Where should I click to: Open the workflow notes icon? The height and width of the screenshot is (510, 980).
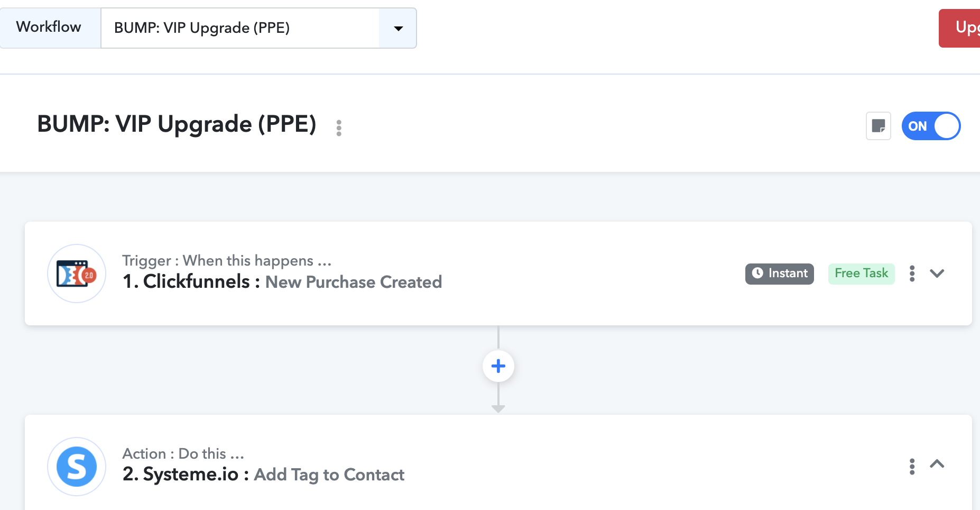point(878,126)
